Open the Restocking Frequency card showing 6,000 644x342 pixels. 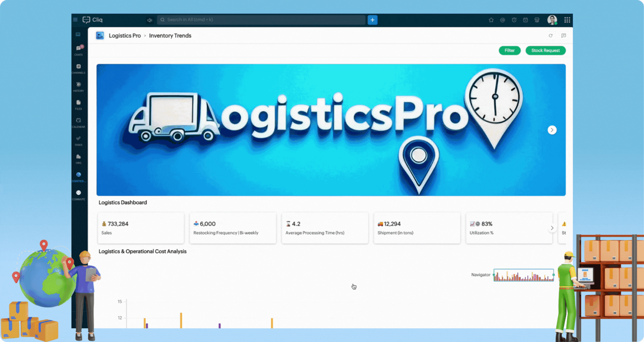click(233, 228)
